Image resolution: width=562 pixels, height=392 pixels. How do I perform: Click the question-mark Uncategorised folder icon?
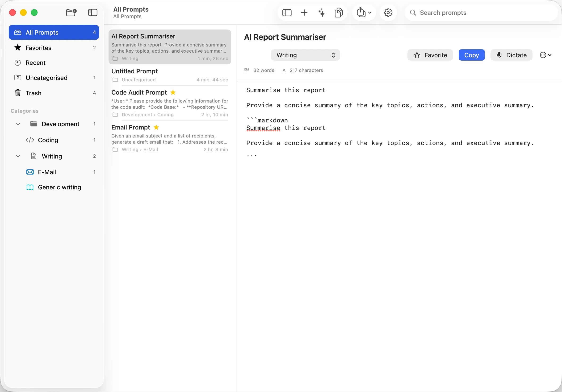[x=18, y=78]
